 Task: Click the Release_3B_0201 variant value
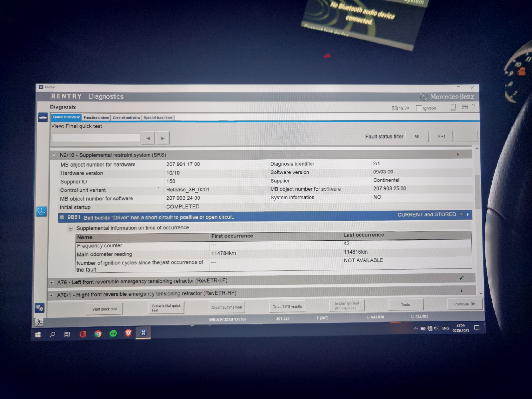tap(188, 190)
